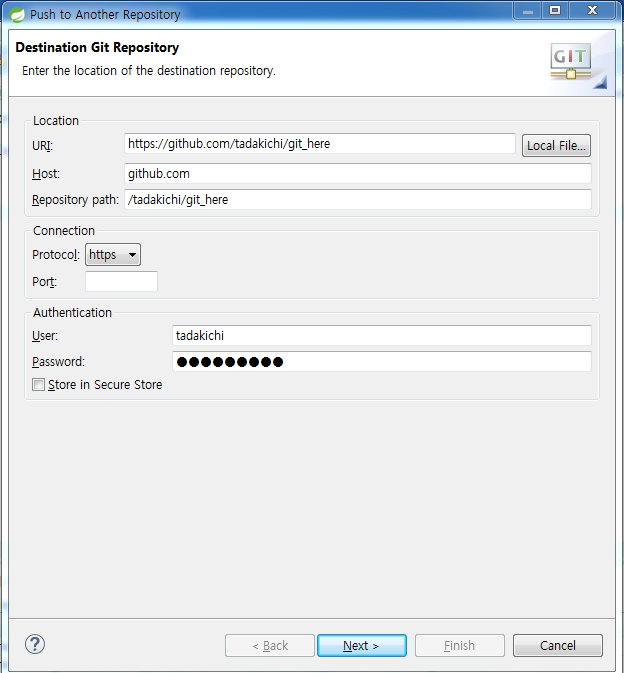The height and width of the screenshot is (673, 624).
Task: Select the User field containing tadakichi
Action: click(x=382, y=336)
